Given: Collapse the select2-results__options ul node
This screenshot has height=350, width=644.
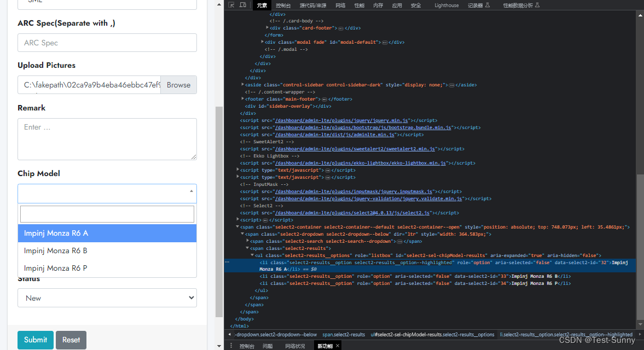Looking at the screenshot, I should (x=252, y=255).
